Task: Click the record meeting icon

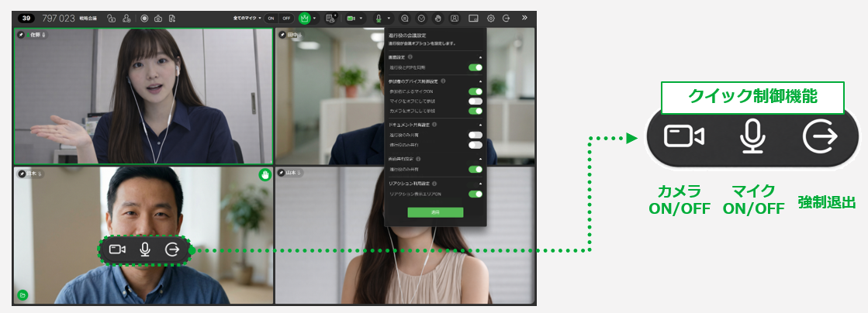Action: [144, 19]
